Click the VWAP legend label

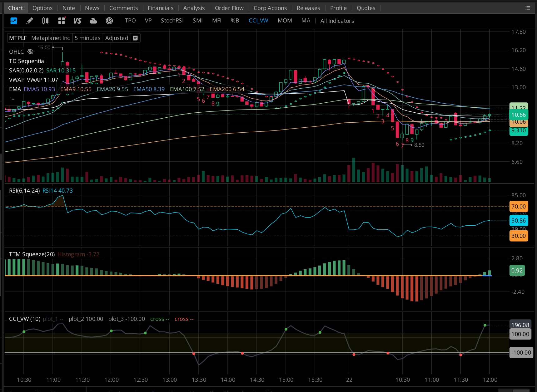17,80
